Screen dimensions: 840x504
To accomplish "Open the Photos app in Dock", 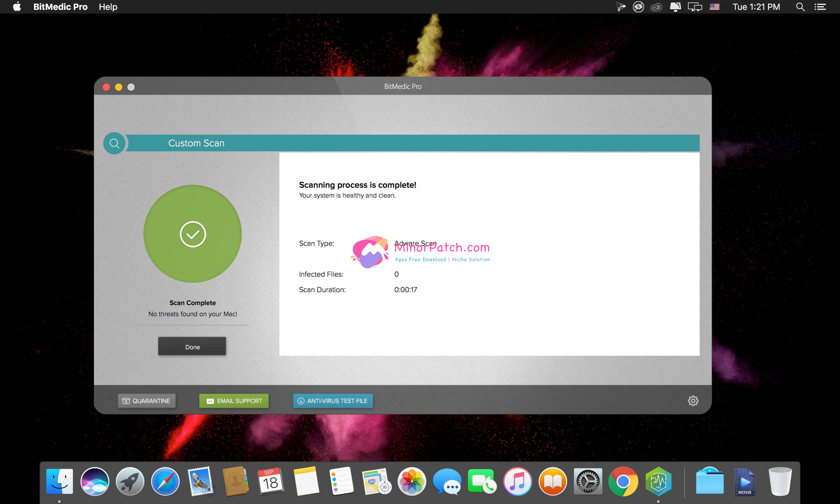I will [412, 481].
